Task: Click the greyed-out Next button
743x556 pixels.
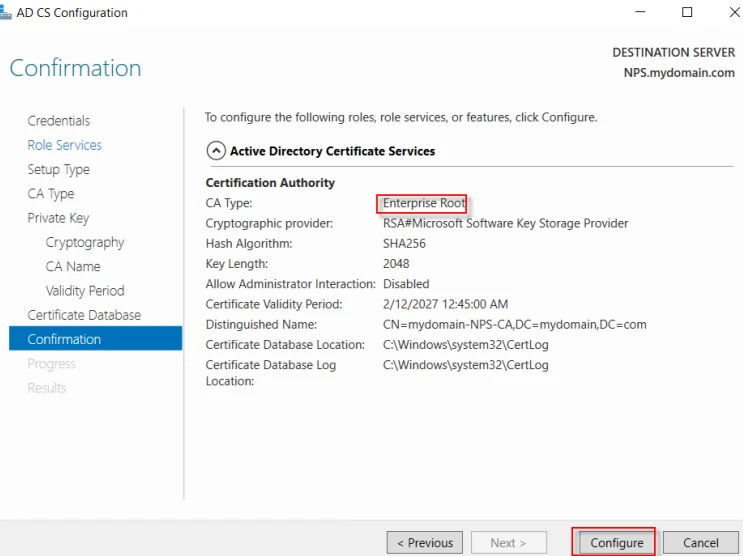Action: tap(509, 543)
